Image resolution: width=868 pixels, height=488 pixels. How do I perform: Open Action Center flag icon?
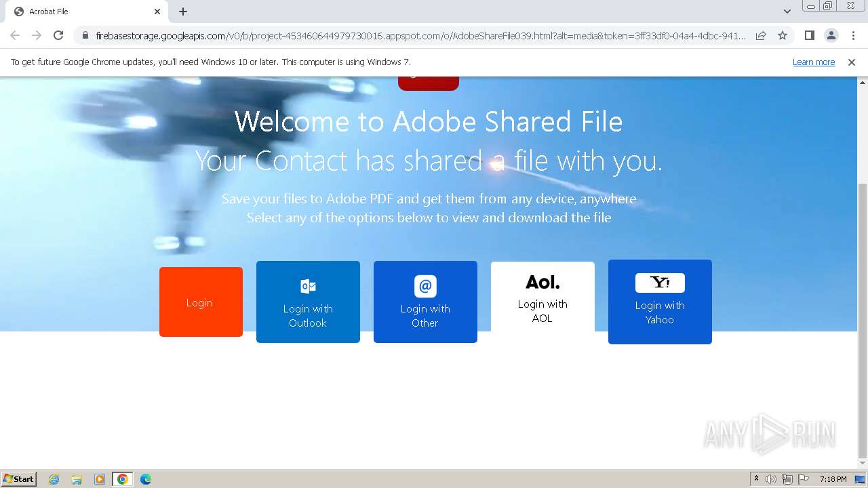click(804, 479)
